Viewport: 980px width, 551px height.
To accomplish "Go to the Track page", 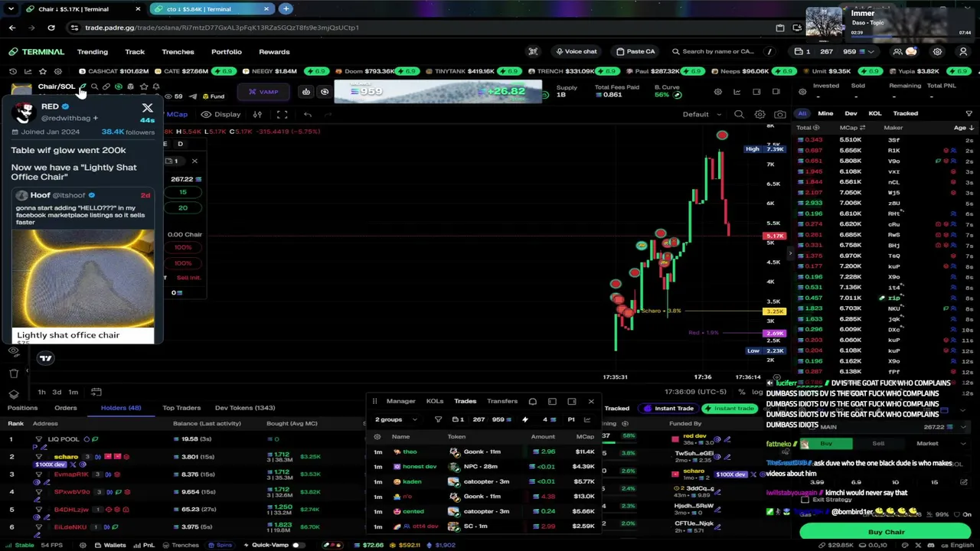I will [x=135, y=52].
